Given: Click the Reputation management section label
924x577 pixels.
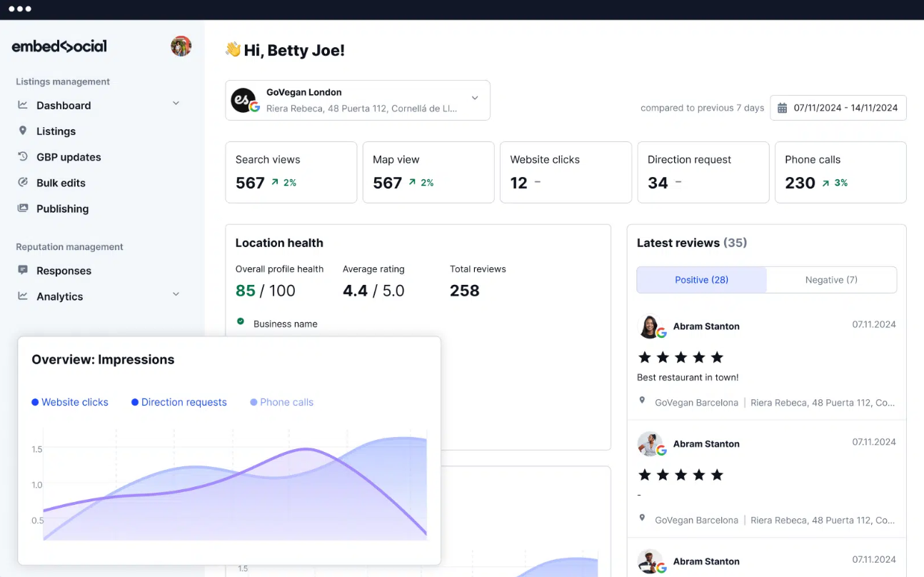Looking at the screenshot, I should click(69, 246).
